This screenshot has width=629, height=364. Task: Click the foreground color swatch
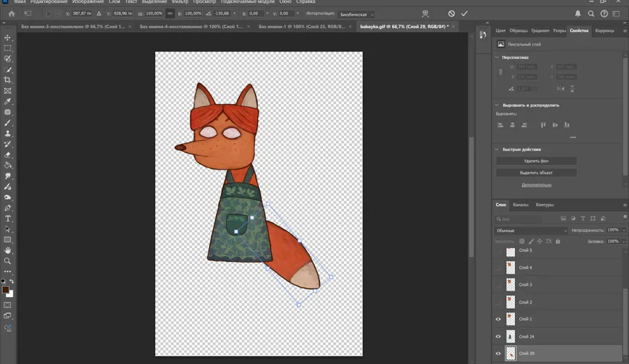click(x=6, y=289)
